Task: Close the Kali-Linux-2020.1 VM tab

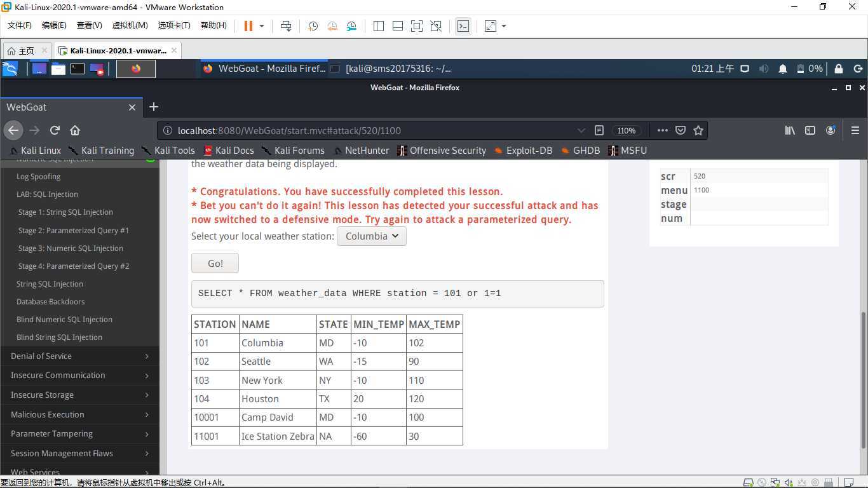Action: (173, 50)
